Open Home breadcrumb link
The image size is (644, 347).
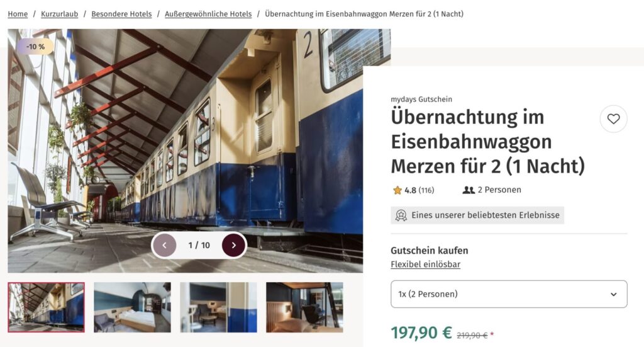18,14
